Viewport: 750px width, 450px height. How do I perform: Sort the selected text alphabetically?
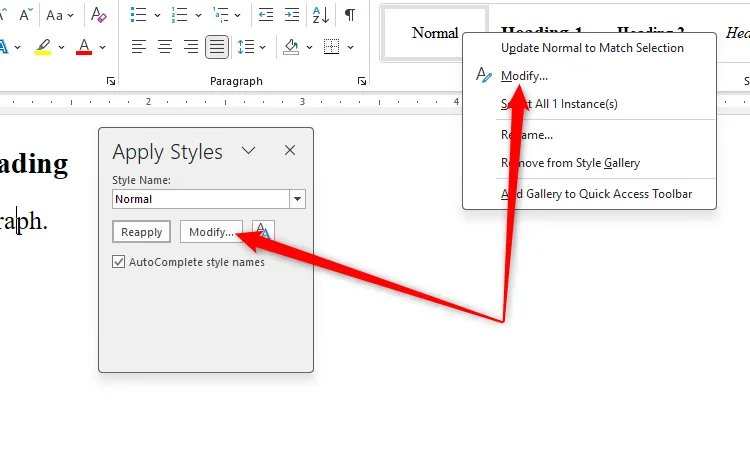click(x=321, y=15)
